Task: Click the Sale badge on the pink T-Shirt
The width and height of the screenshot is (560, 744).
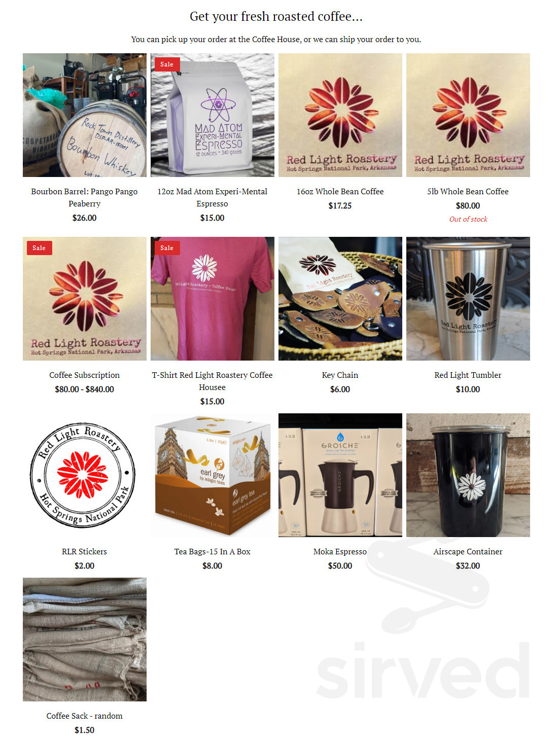Action: pyautogui.click(x=167, y=248)
